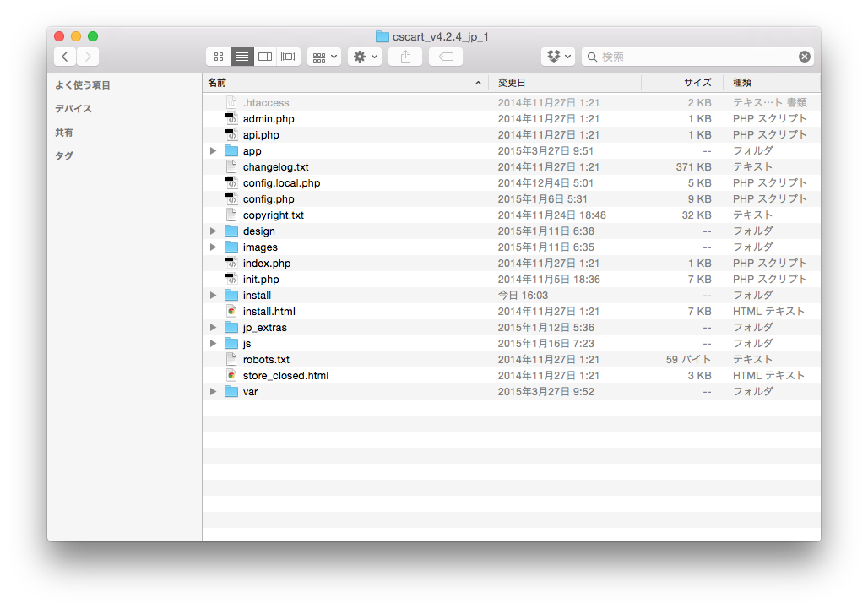
Task: Click the Edit Tags toolbar button
Action: (446, 57)
